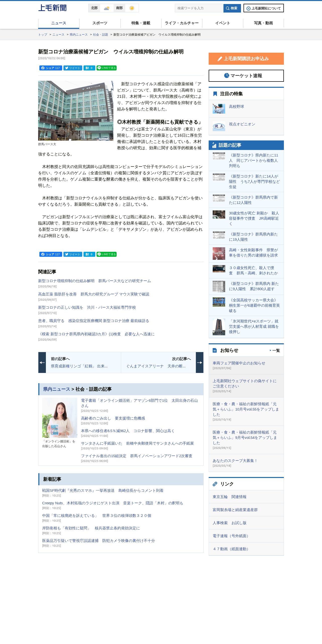
Task: Open あなたのスクープ大募集！ notice
Action: tap(235, 461)
